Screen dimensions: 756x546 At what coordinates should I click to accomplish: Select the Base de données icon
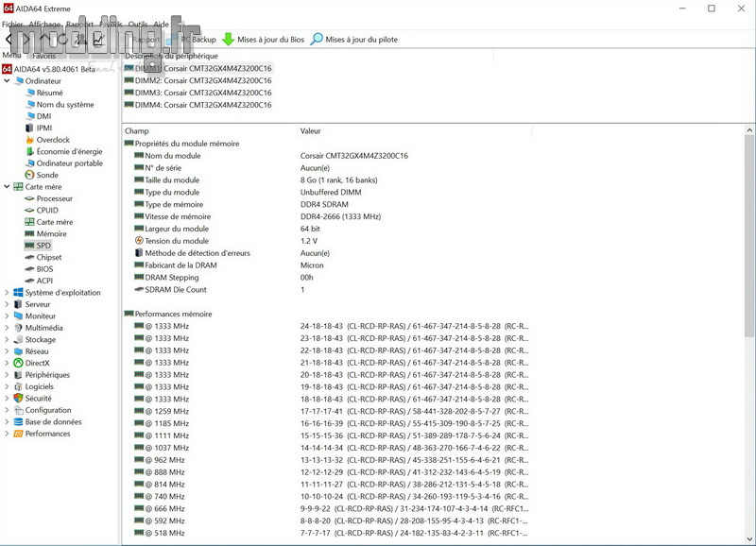tap(18, 421)
